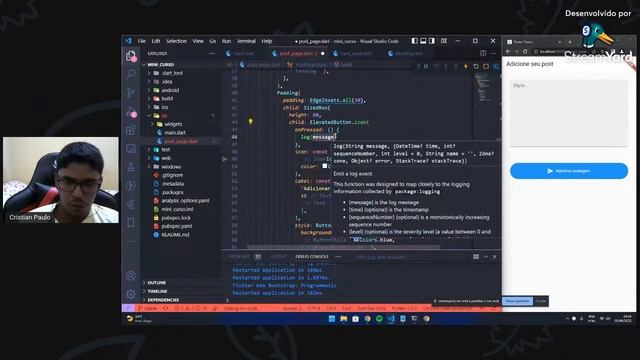
Task: Click the Colors.blue swatch in code
Action: coord(356,240)
